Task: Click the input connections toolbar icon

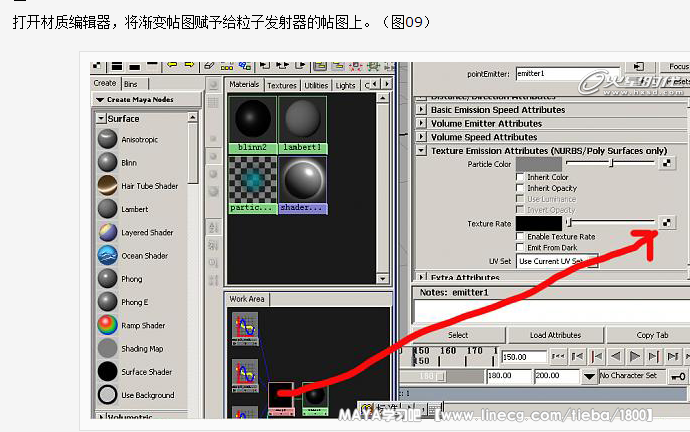Action: pos(264,66)
